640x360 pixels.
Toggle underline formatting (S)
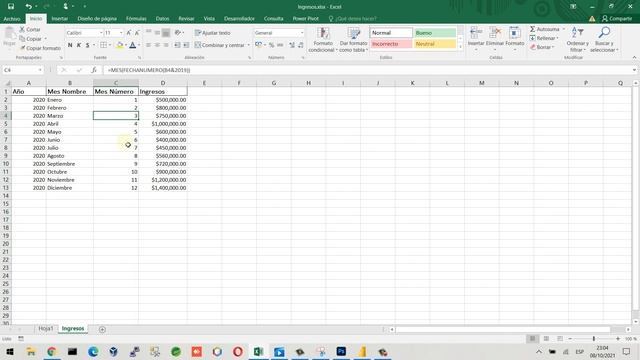[x=87, y=45]
